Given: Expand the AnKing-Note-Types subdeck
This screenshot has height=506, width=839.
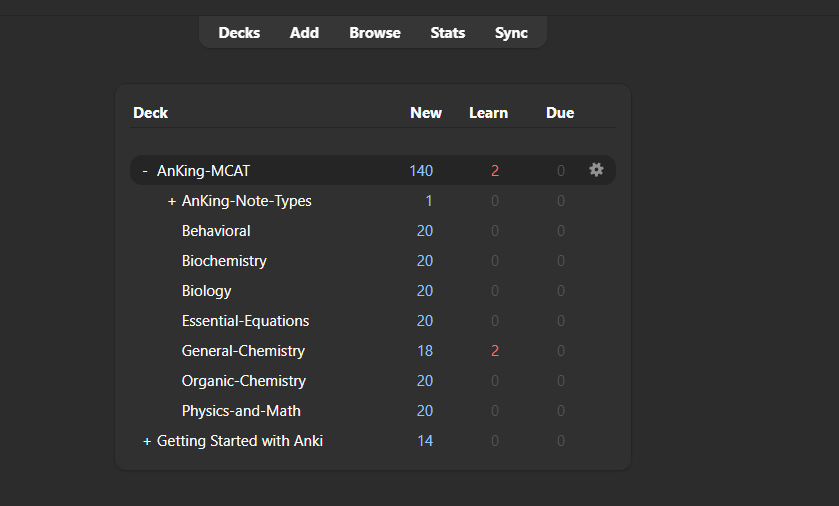Looking at the screenshot, I should 172,201.
